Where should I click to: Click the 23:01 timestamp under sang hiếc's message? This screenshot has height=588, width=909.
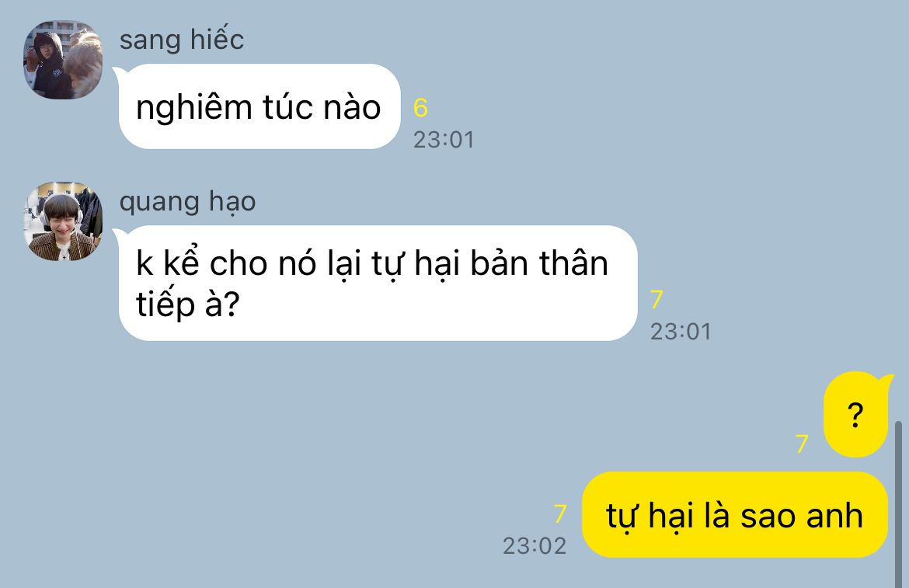click(444, 140)
